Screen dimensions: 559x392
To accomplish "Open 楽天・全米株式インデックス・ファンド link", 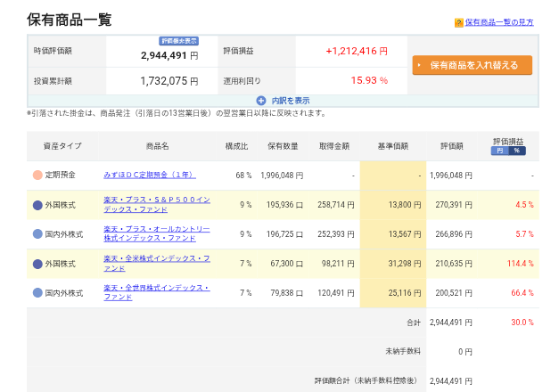I will click(157, 264).
